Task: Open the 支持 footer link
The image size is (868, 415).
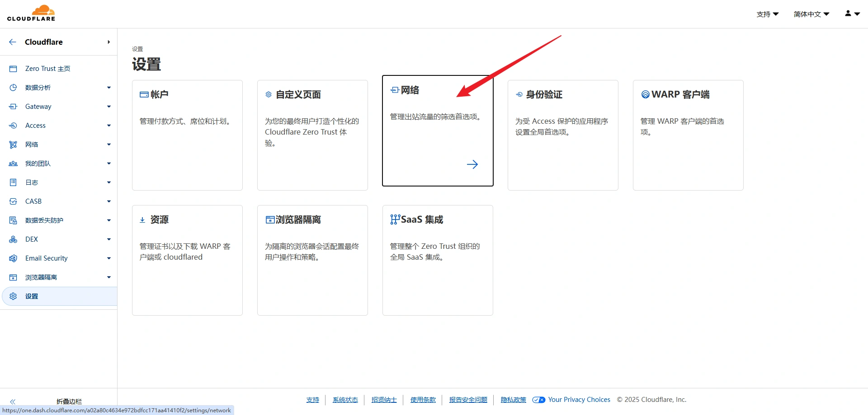Action: (313, 400)
